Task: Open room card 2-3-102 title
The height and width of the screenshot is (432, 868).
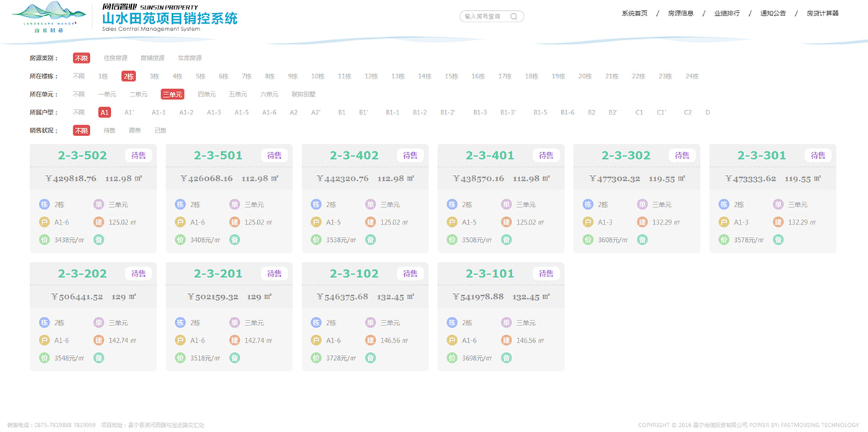Action: click(354, 274)
